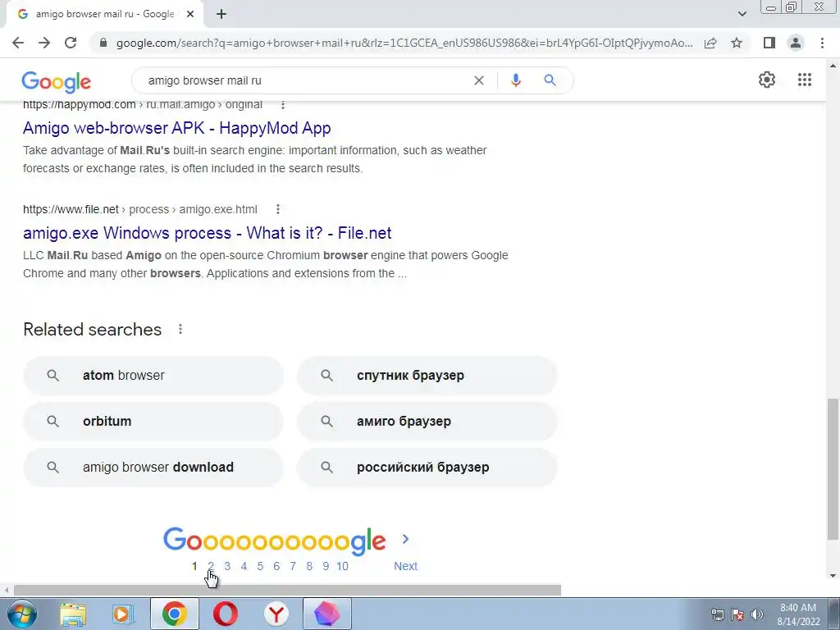The width and height of the screenshot is (840, 630).
Task: Go forward using the browser forward arrow
Action: pos(44,43)
